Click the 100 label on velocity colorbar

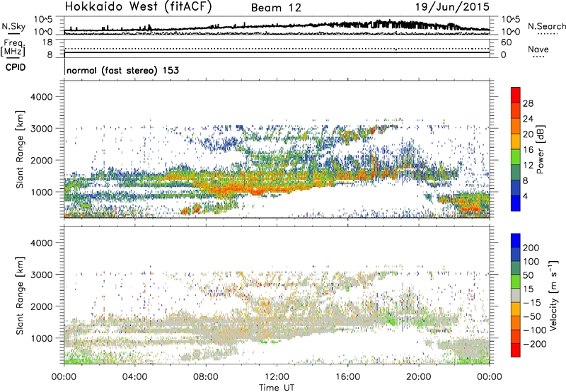(531, 262)
